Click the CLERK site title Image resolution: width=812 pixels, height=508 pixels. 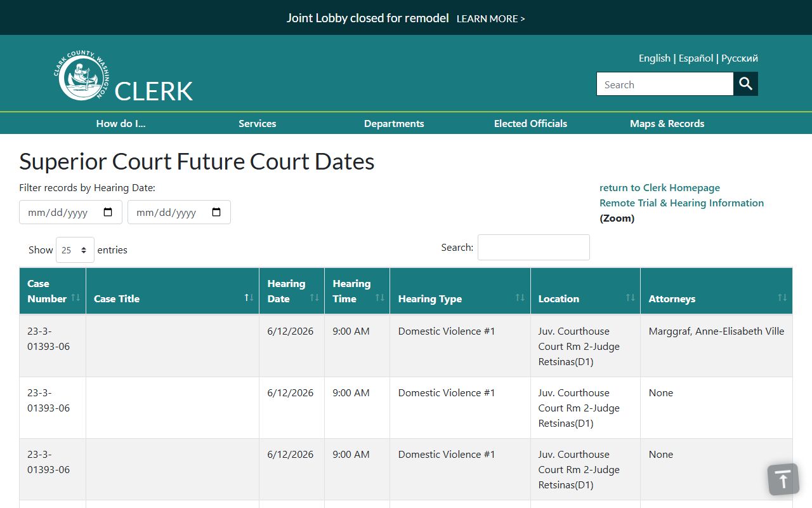[154, 91]
